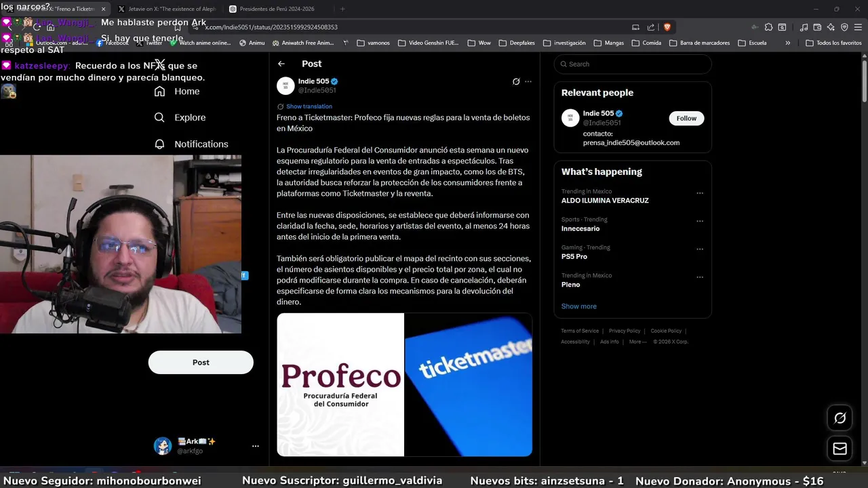Click the music note toolbar icon
The height and width of the screenshot is (488, 868).
(x=804, y=27)
